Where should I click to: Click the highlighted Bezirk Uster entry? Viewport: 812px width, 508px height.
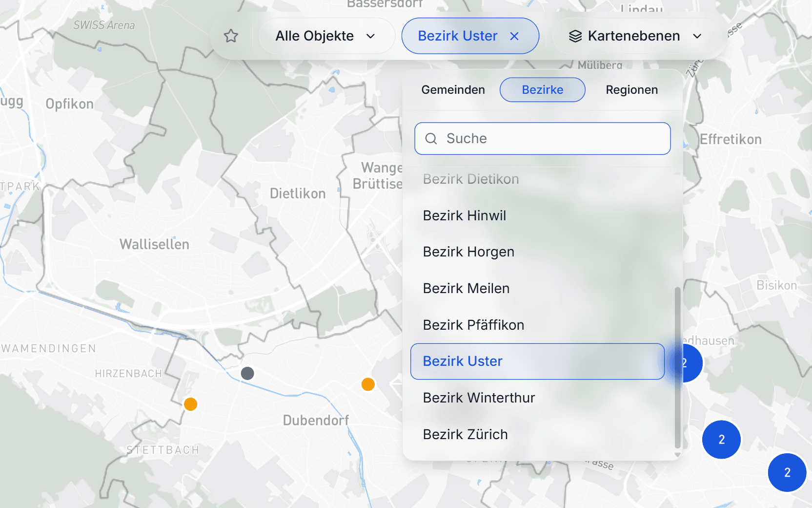pos(538,361)
